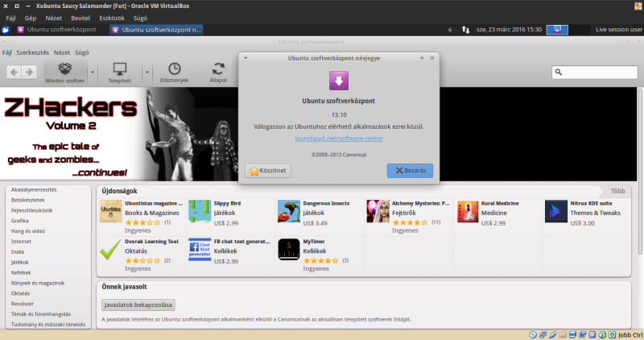Image resolution: width=644 pixels, height=340 pixels.
Task: Open the launchpad.net/software-center link
Action: tap(339, 139)
